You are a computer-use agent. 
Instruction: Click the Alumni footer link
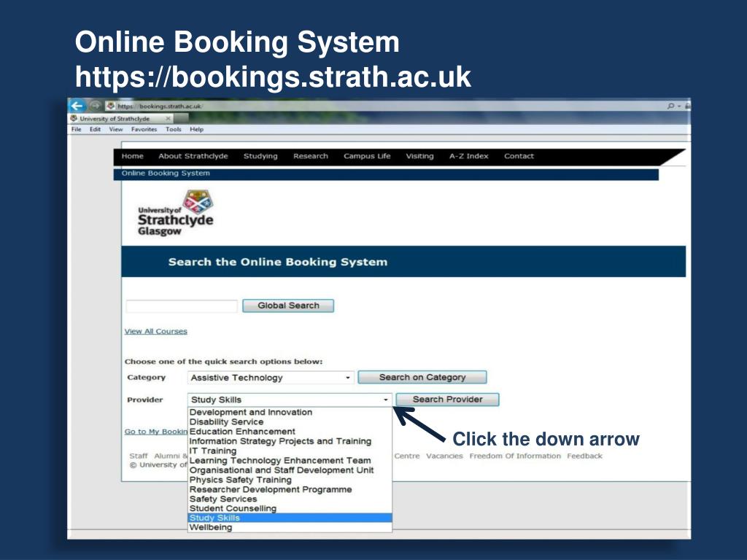(x=167, y=456)
